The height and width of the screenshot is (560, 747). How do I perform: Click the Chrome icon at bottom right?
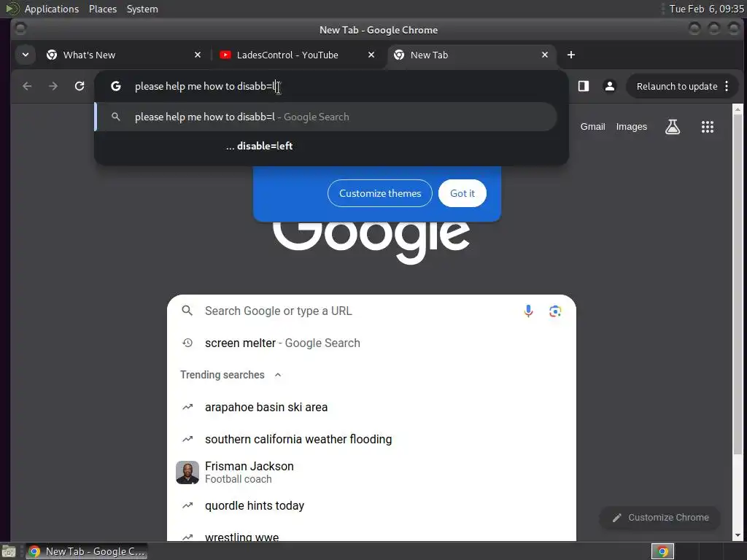(662, 551)
